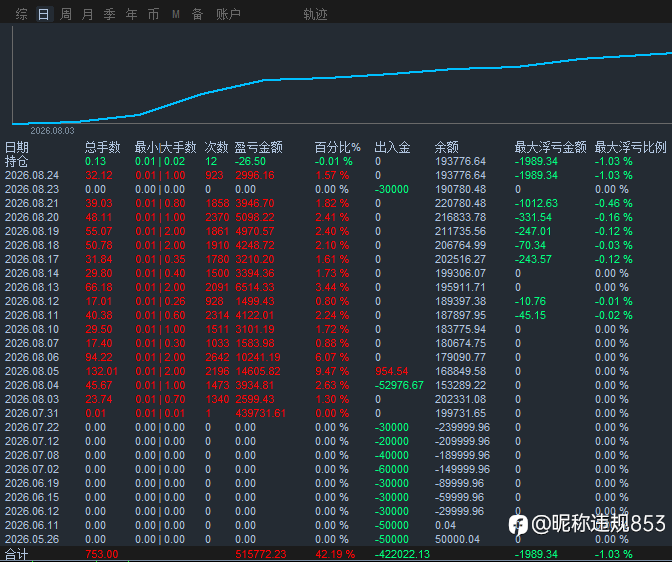Image resolution: width=672 pixels, height=562 pixels.
Task: Select the 2026.06.15 date row
Action: click(32, 497)
